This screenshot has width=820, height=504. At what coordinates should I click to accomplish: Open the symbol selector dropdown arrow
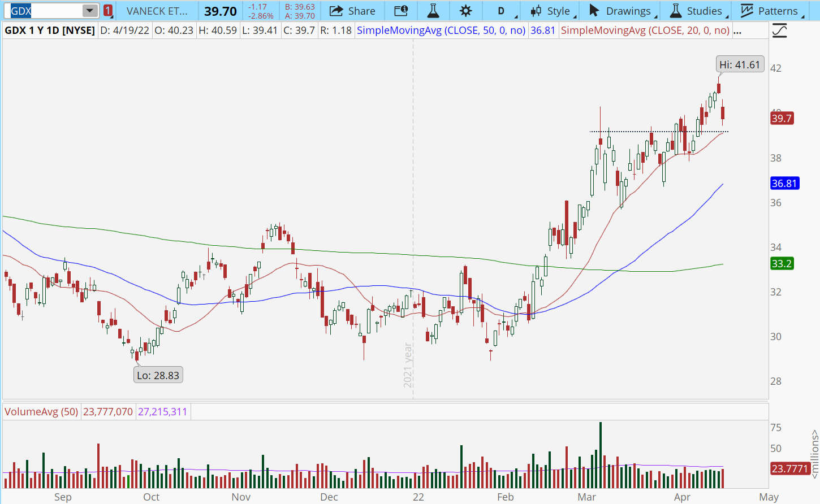coord(90,11)
